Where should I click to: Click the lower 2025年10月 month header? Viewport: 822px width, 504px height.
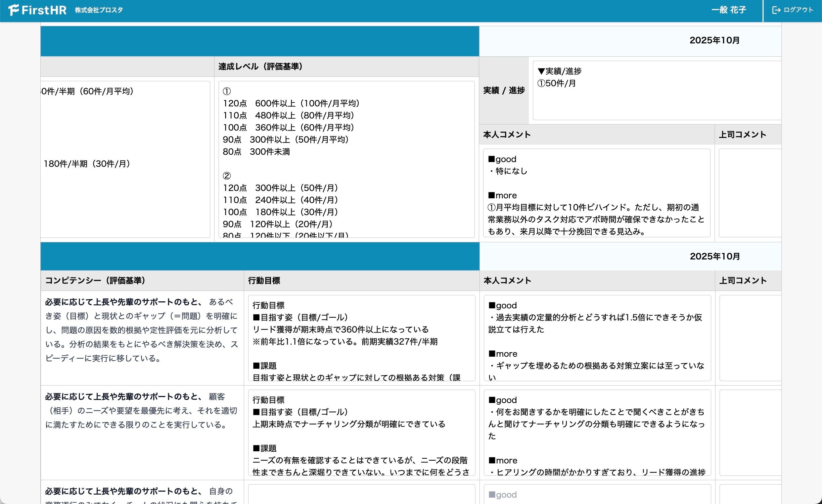(x=715, y=257)
